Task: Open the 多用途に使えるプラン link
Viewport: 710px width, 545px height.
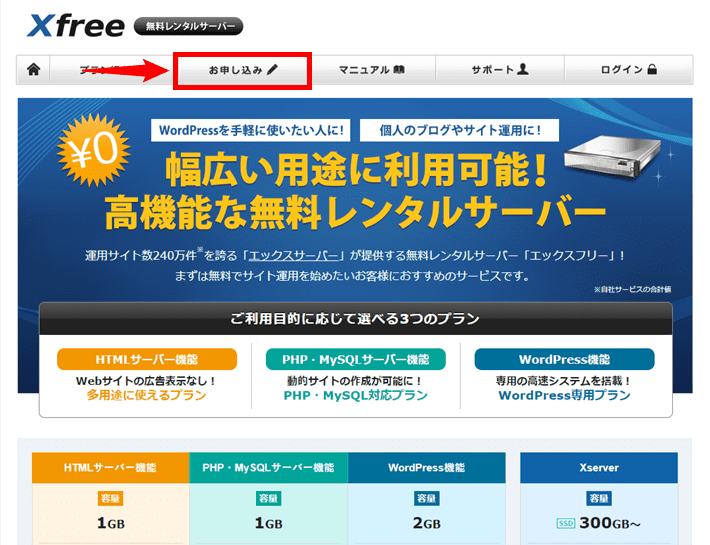Action: (x=146, y=396)
